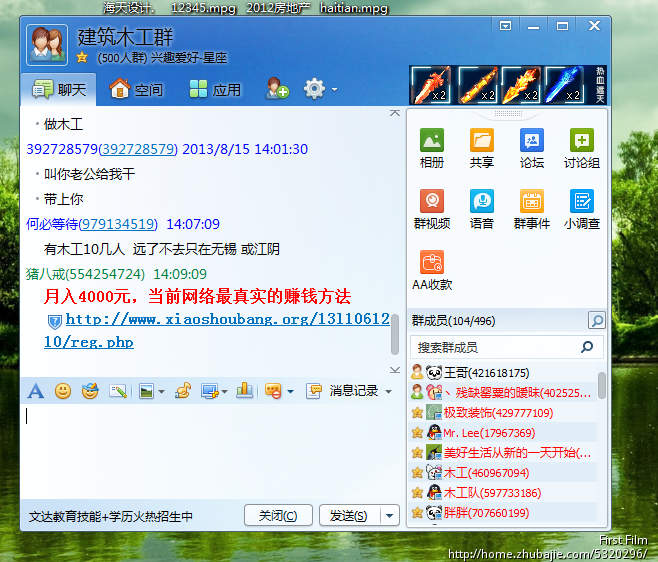Click in the 搜索群成员 search field
This screenshot has width=658, height=562.
[497, 347]
